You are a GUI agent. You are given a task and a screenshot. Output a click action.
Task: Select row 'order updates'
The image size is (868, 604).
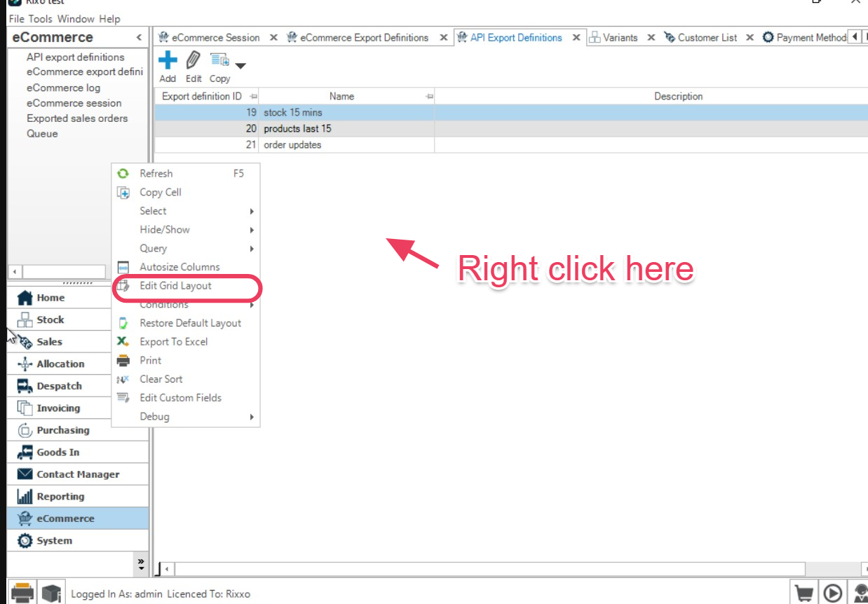[511, 144]
